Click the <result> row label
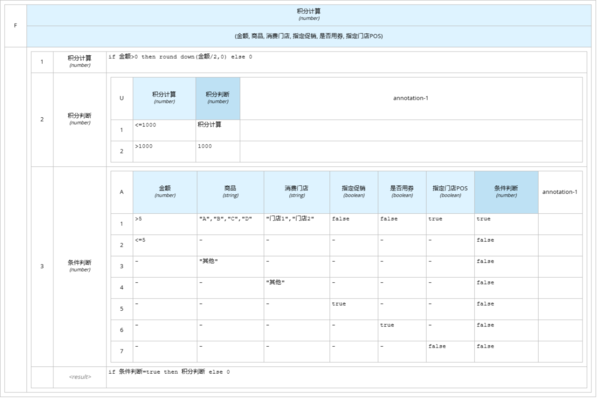 point(80,377)
